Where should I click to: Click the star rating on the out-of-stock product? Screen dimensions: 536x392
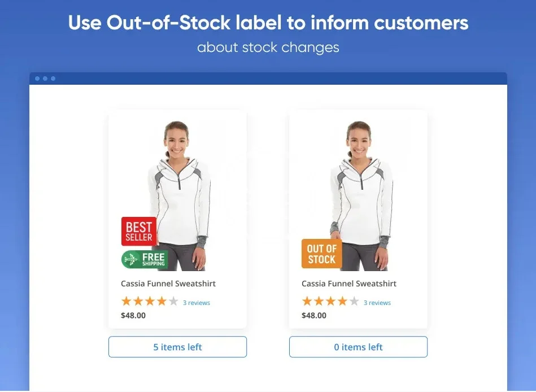[x=330, y=302]
